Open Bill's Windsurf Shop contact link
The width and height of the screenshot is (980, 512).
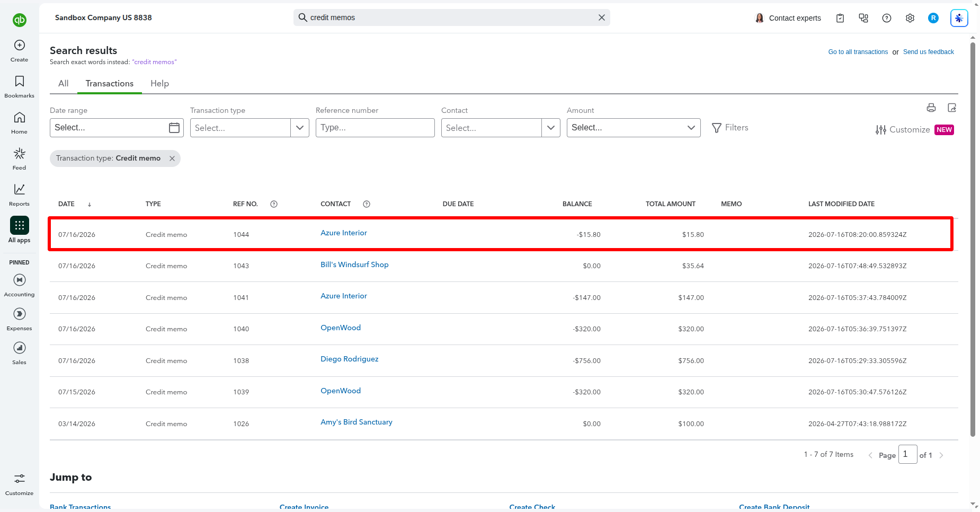[354, 264]
